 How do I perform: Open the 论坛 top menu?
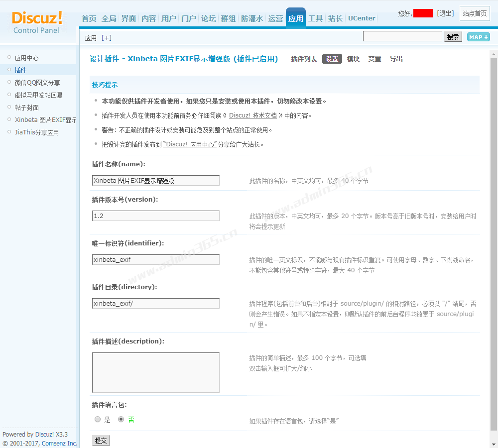point(208,18)
